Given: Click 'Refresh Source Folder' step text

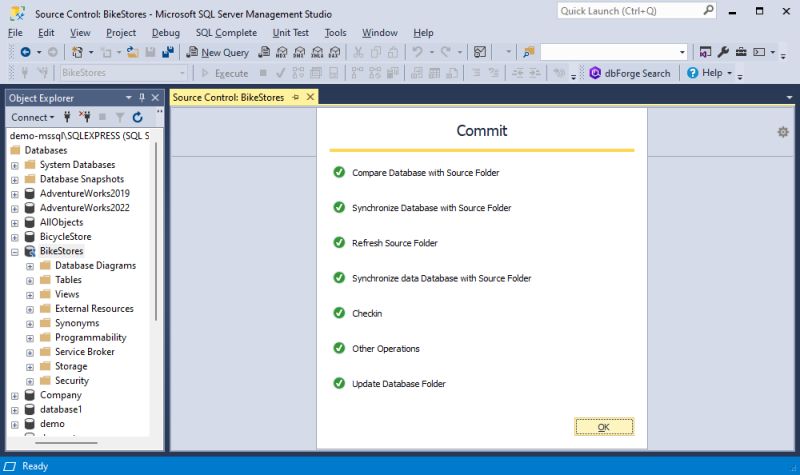Looking at the screenshot, I should click(394, 243).
